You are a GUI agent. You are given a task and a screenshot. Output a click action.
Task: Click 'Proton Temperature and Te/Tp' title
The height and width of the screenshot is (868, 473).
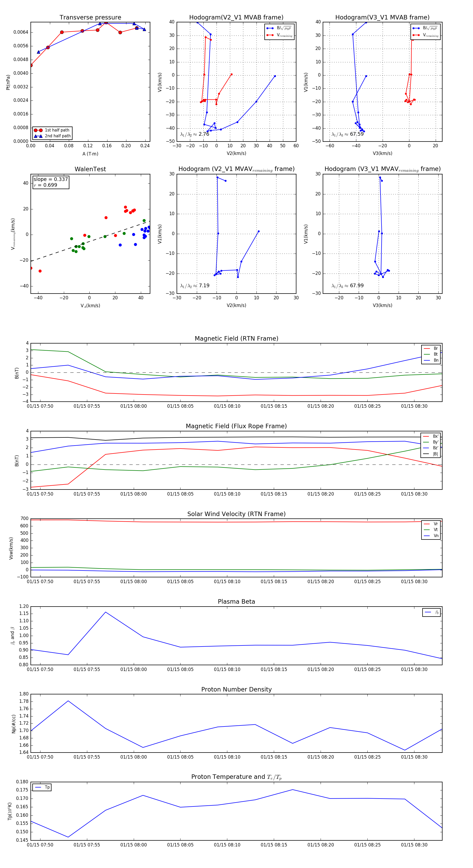[236, 777]
